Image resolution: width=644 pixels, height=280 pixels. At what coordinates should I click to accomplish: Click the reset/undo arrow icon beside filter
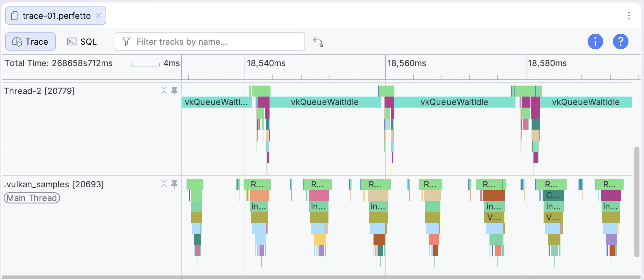click(x=318, y=42)
